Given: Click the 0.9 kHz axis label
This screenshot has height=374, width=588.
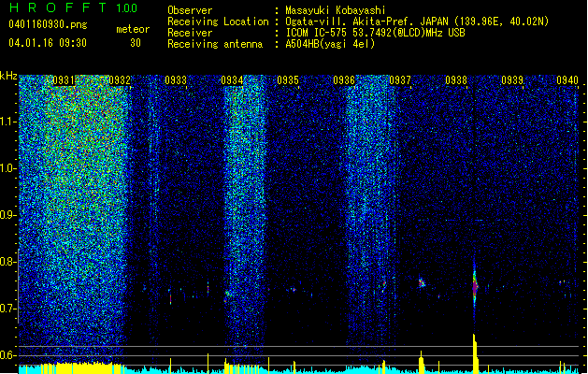Looking at the screenshot, I should (x=8, y=215).
